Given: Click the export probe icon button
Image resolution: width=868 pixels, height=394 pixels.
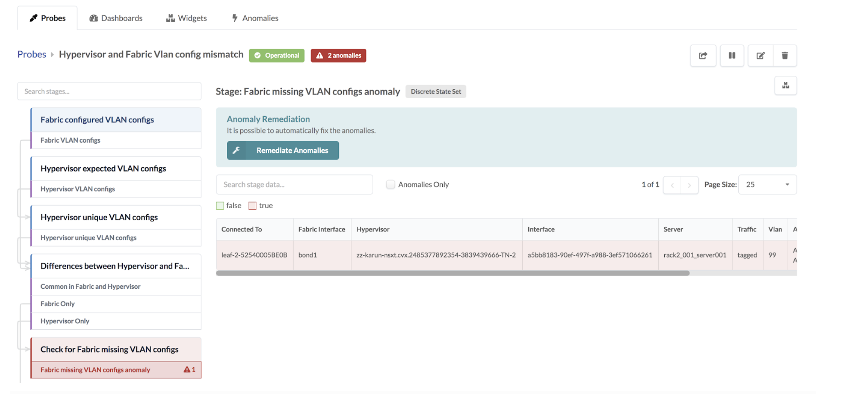Looking at the screenshot, I should coord(703,56).
